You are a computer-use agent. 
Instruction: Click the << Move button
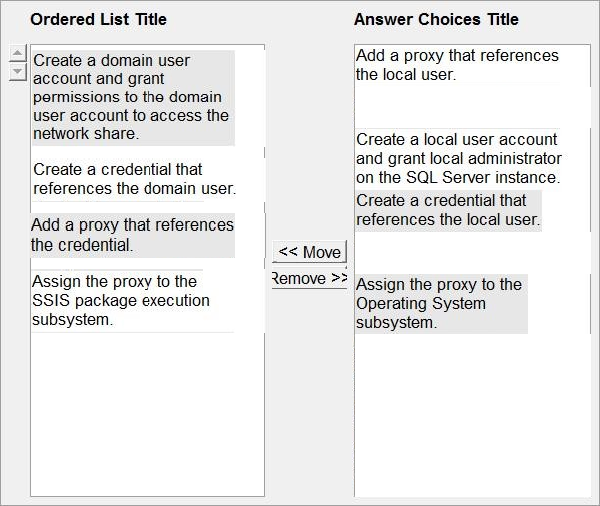tap(309, 252)
